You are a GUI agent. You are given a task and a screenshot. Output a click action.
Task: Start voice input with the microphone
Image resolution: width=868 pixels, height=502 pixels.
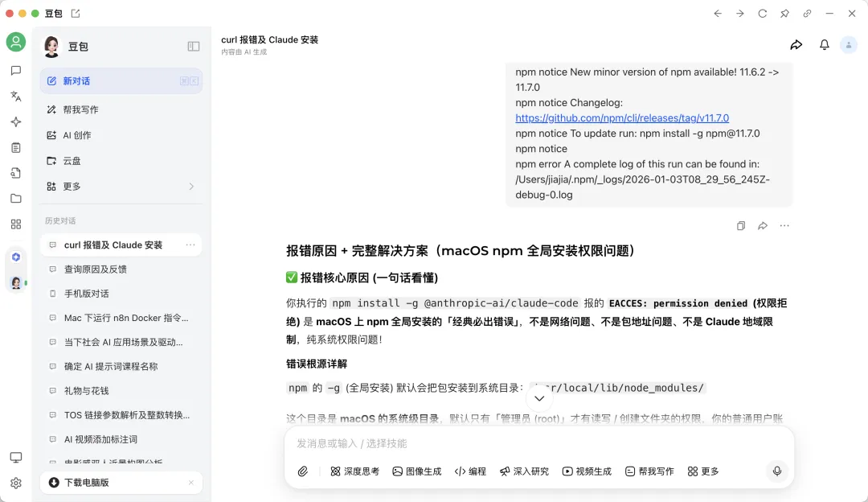(777, 471)
